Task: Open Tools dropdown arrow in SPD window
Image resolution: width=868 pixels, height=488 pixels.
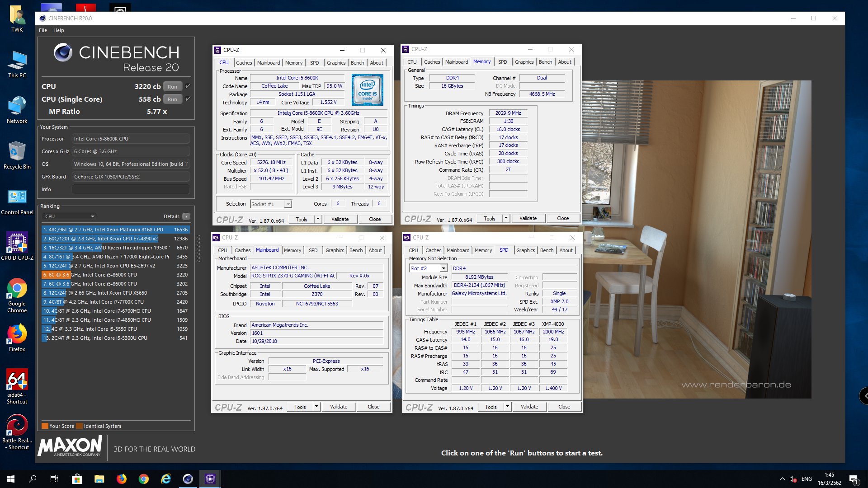Action: (x=507, y=407)
